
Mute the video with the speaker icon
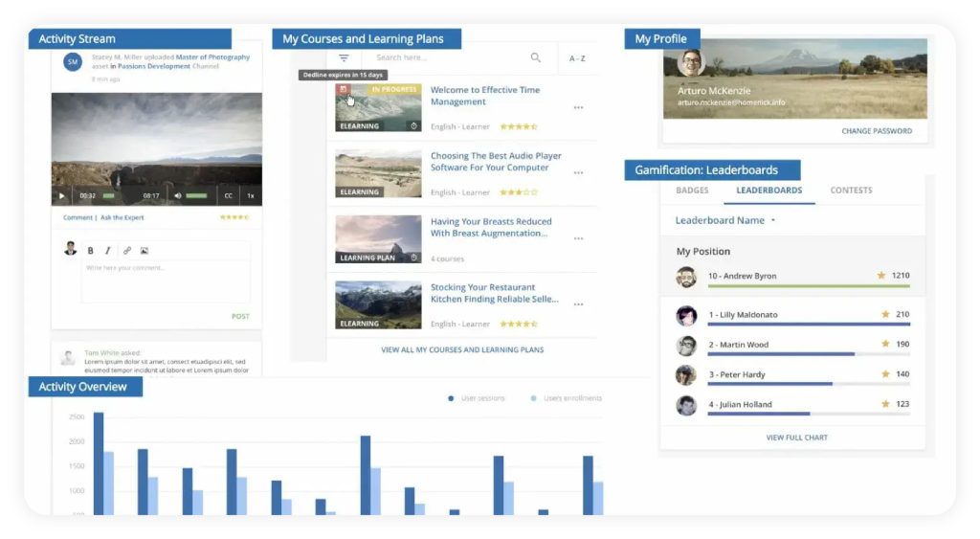[x=177, y=195]
